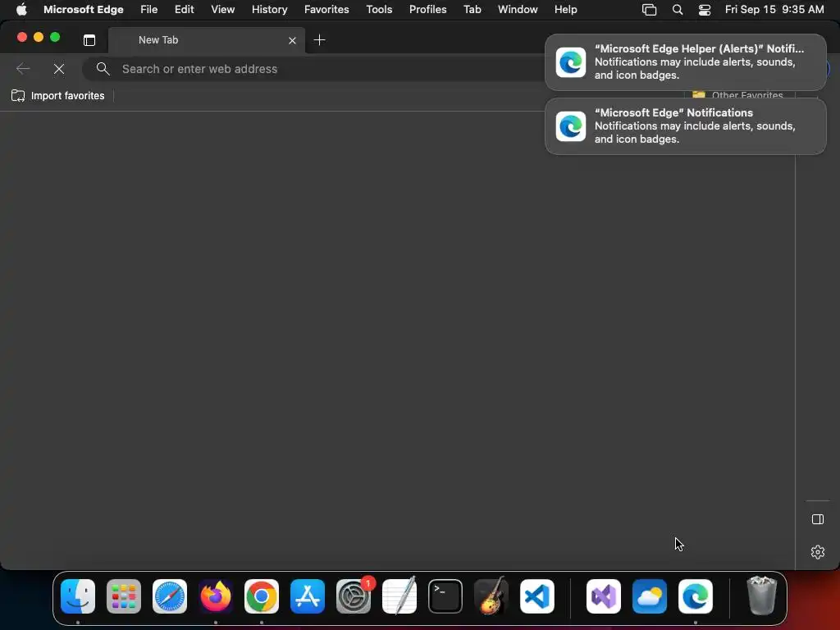Launch Google Chrome from the Dock
The width and height of the screenshot is (840, 630).
tap(262, 596)
